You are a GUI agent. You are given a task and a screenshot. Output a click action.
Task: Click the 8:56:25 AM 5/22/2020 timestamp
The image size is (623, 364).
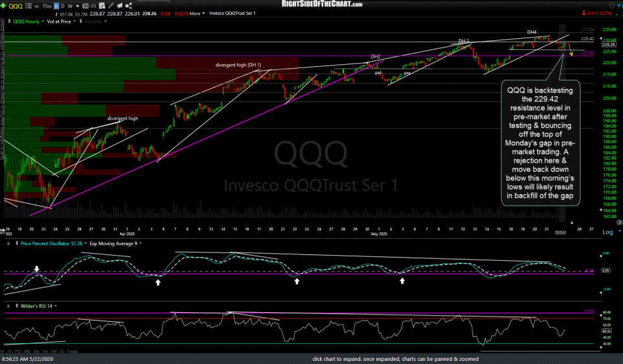[27, 359]
